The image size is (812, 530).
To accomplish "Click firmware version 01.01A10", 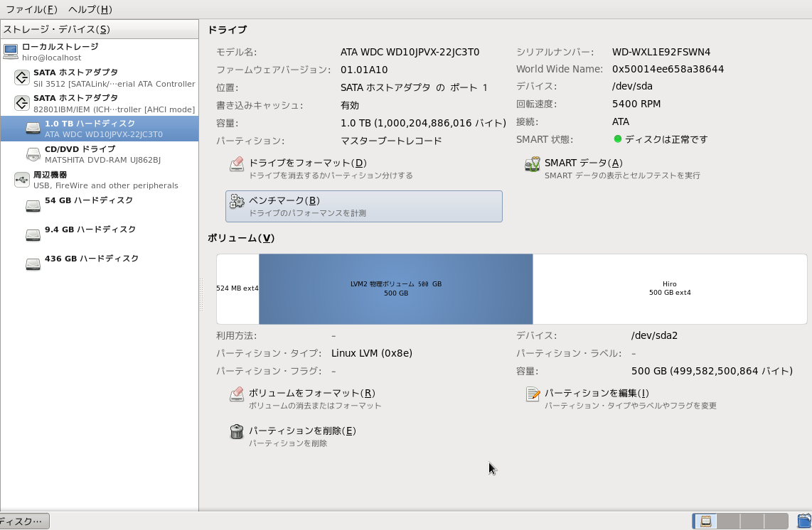I will point(364,70).
